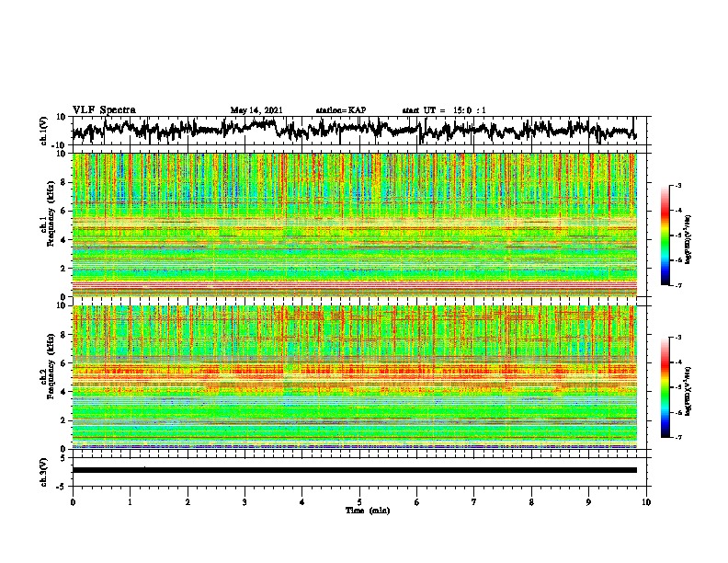728x563 pixels.
Task: Click the ch.1 color scale log(PSD) unit label
Action: 688,239
